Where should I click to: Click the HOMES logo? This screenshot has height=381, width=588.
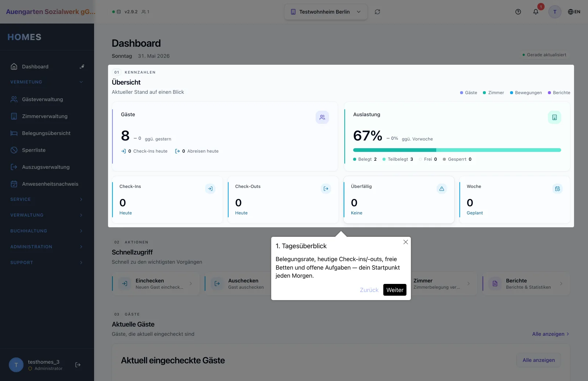[x=24, y=37]
